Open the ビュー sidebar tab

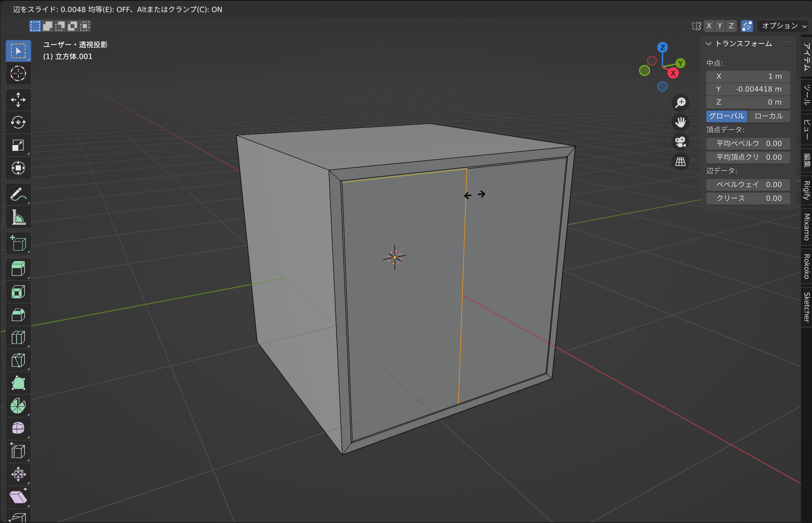[x=806, y=130]
